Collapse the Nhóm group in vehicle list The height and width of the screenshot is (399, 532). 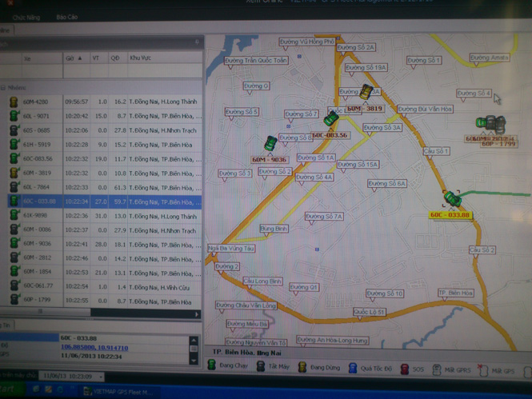pyautogui.click(x=4, y=88)
